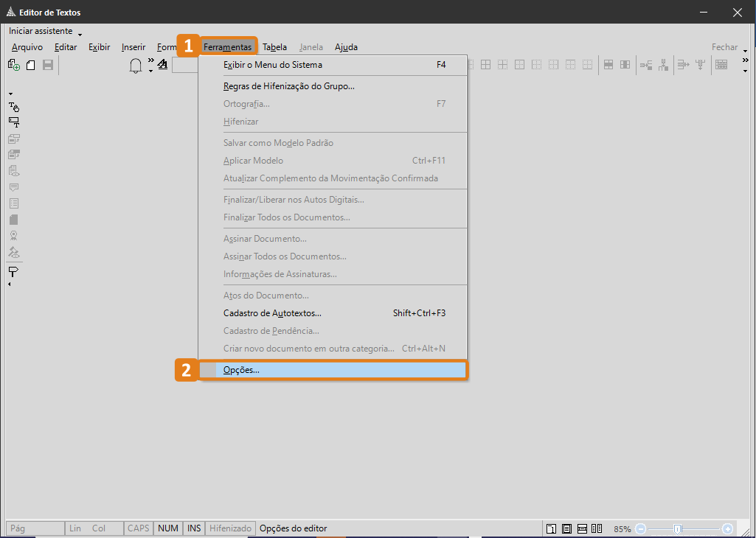
Task: Click the zoom out minus button
Action: [641, 528]
